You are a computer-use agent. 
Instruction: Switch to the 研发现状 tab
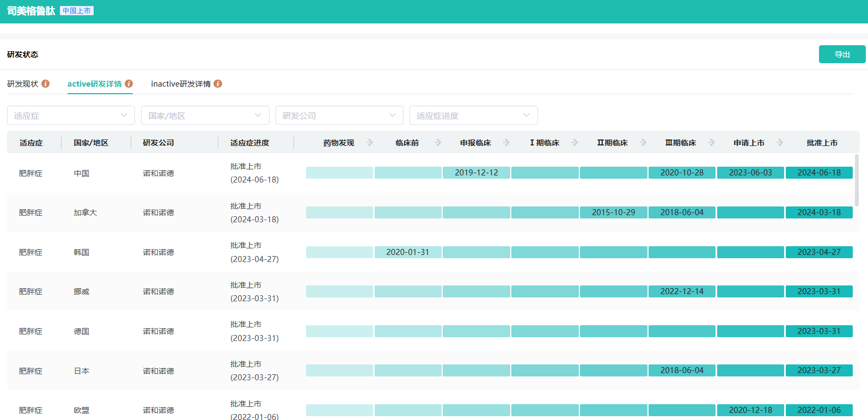(x=23, y=84)
